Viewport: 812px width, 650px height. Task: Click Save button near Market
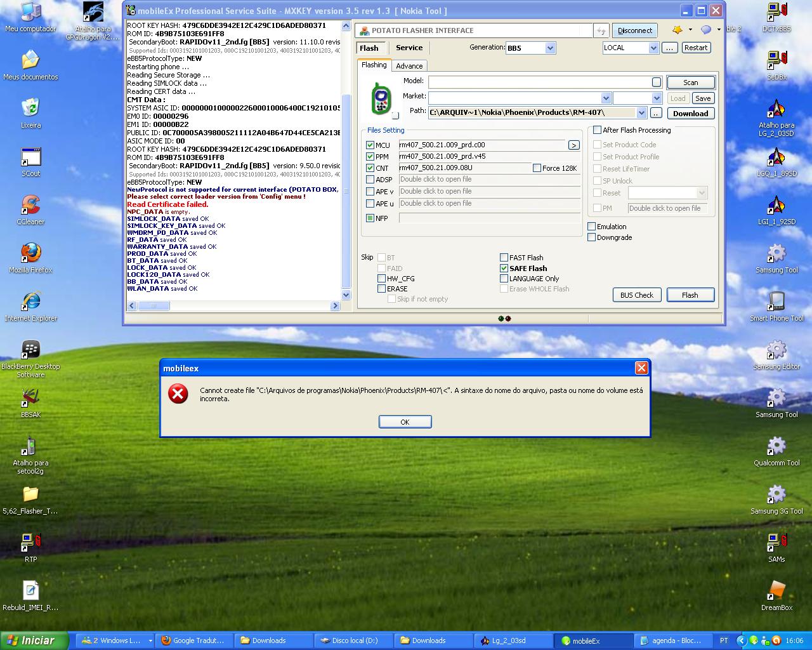pos(702,98)
